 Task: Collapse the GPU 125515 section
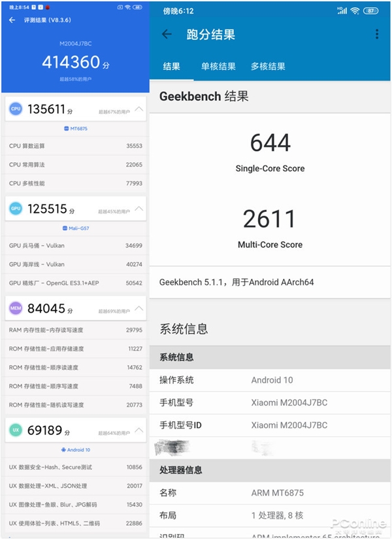point(139,209)
